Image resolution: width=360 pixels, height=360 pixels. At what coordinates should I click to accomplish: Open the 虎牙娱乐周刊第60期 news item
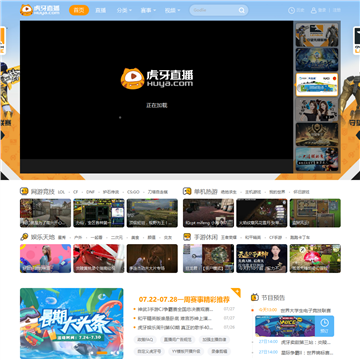pos(175,327)
